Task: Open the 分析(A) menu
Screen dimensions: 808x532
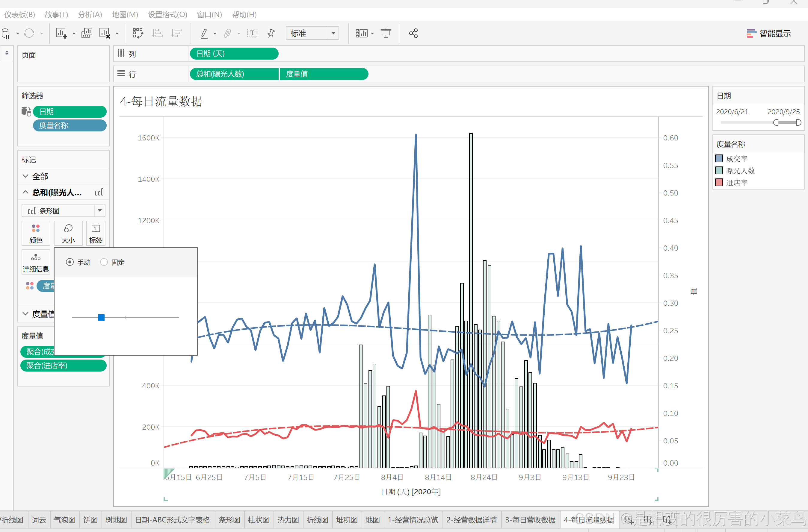Action: (x=90, y=15)
